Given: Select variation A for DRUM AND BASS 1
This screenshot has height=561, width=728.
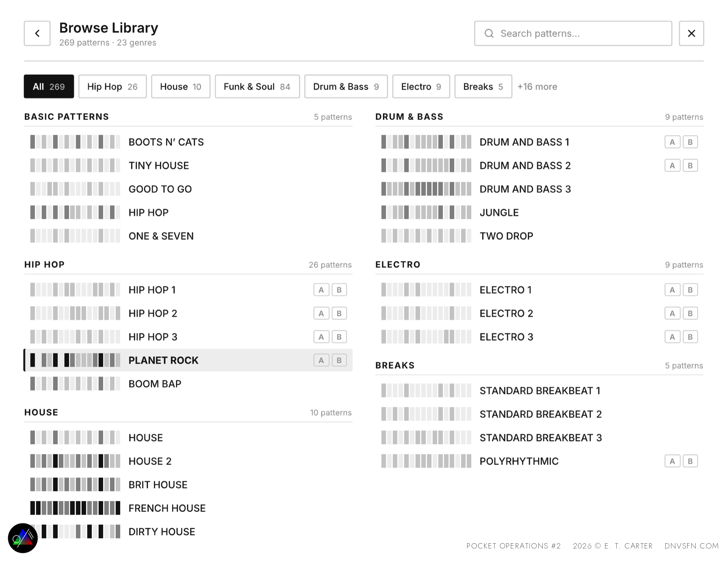Looking at the screenshot, I should point(672,142).
